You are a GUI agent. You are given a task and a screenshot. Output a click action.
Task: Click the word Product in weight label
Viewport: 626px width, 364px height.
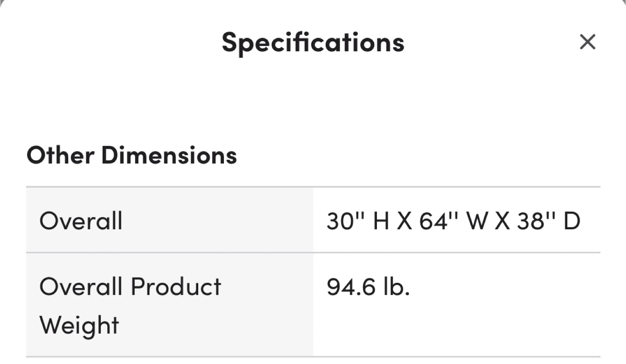tap(176, 287)
